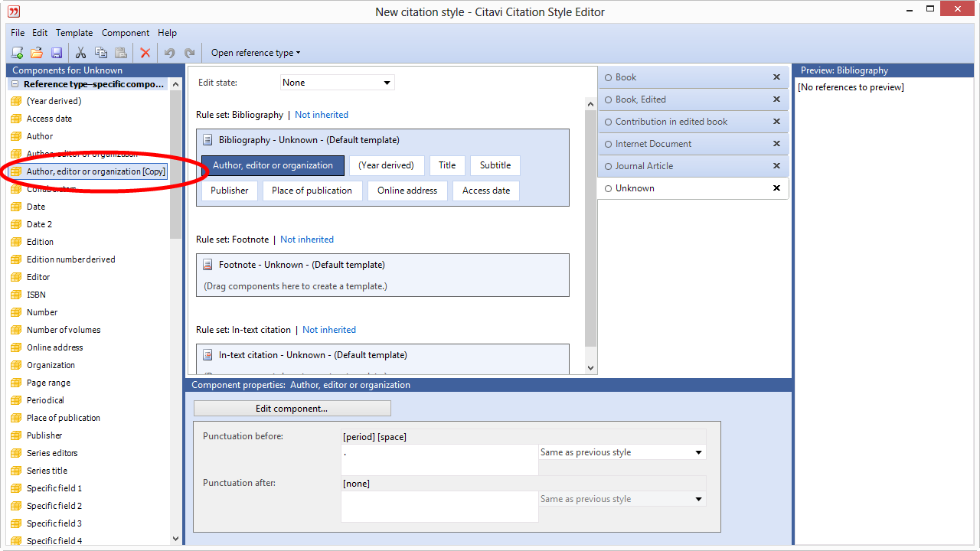Open the Edit state dropdown

pyautogui.click(x=337, y=83)
